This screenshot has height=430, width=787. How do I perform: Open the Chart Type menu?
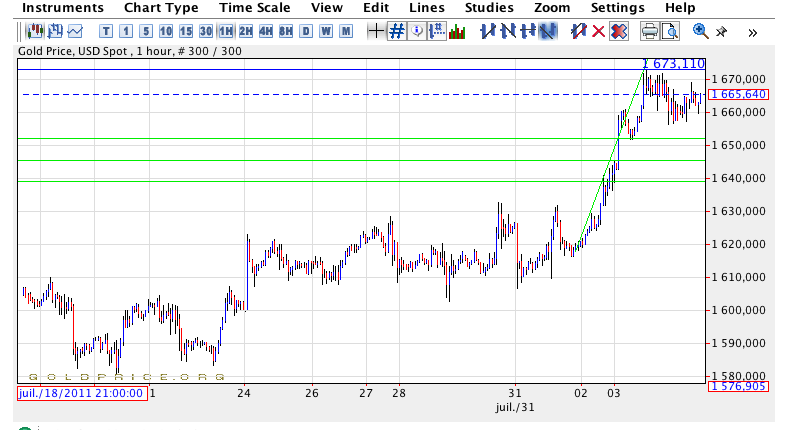161,8
